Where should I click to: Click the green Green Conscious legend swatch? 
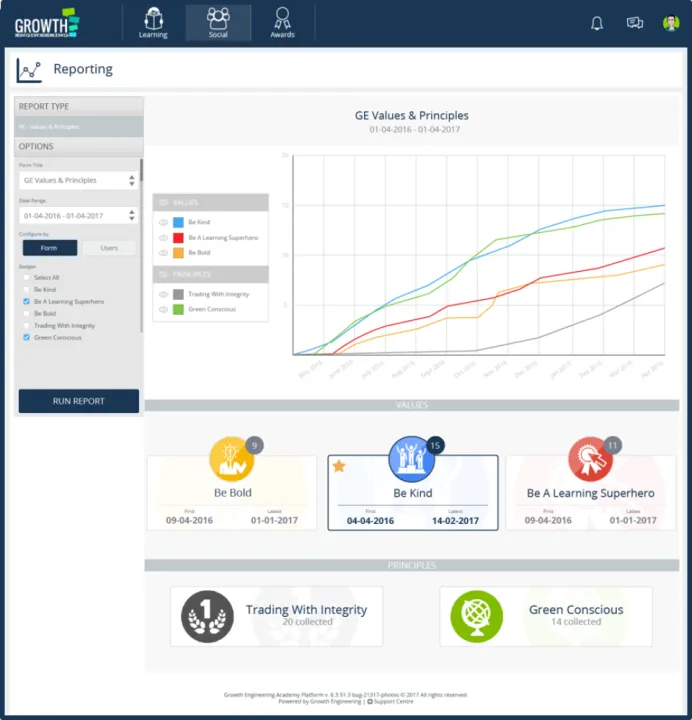point(178,310)
